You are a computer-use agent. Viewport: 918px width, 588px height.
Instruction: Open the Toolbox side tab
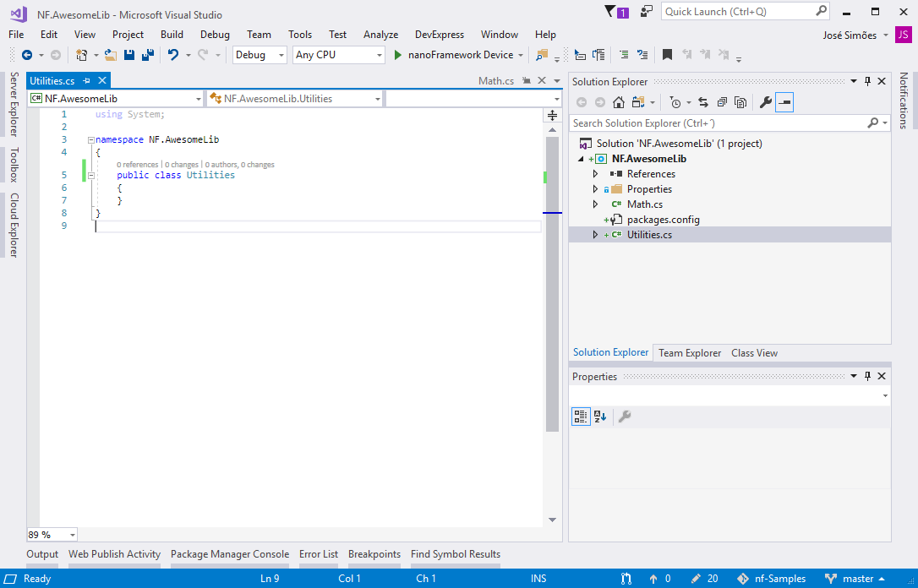(14, 165)
